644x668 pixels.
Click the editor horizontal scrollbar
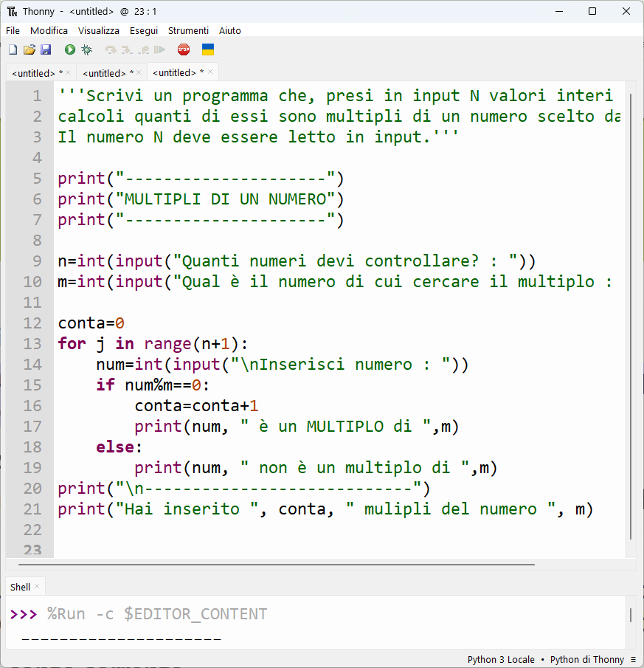coord(276,565)
